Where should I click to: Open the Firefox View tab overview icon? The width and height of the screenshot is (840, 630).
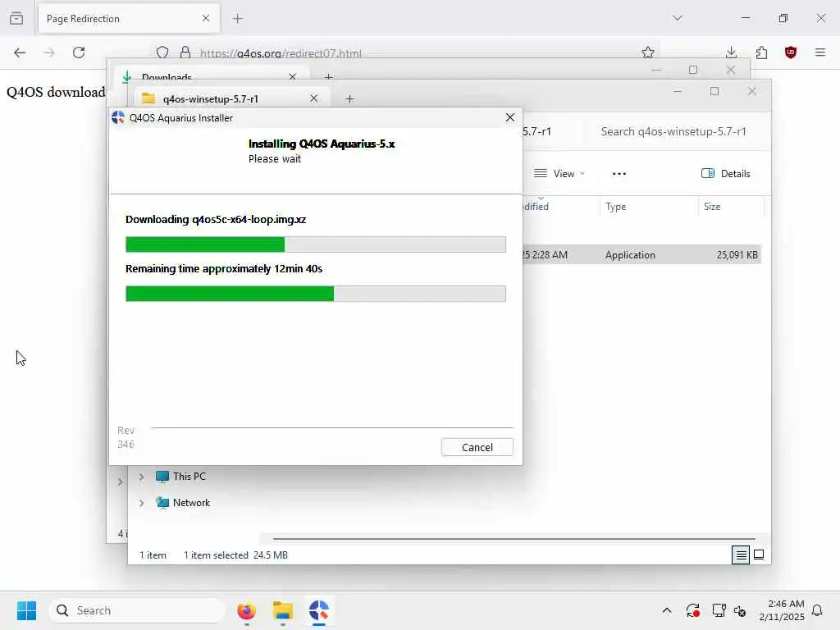(x=16, y=18)
